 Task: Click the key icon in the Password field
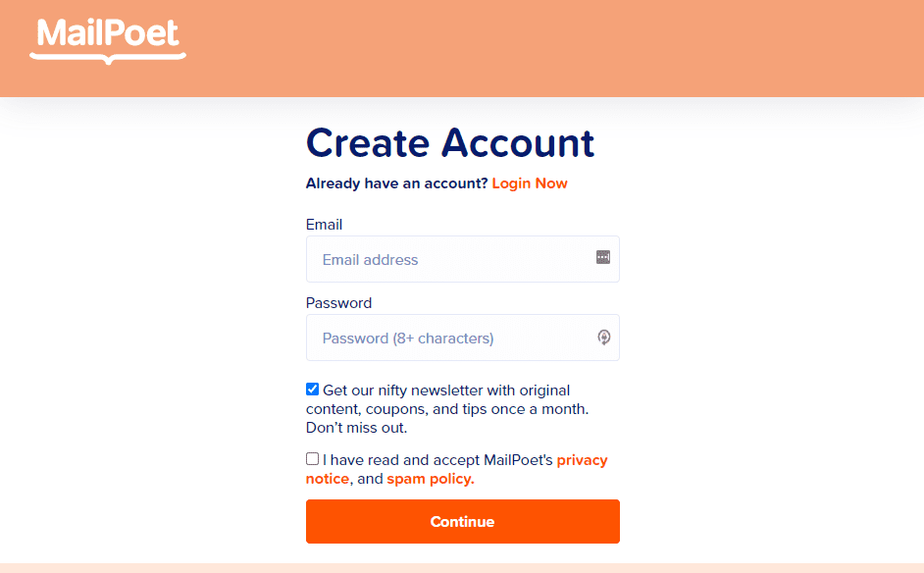click(x=602, y=337)
